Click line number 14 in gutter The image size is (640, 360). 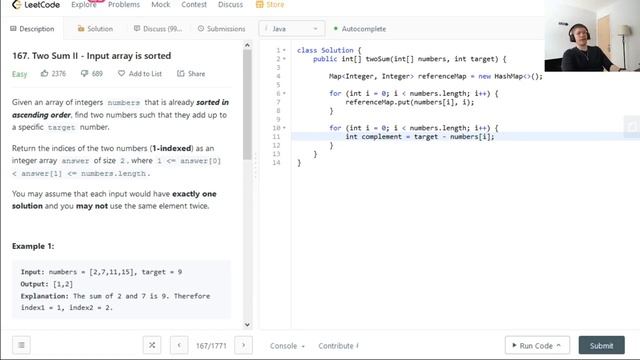(x=276, y=162)
